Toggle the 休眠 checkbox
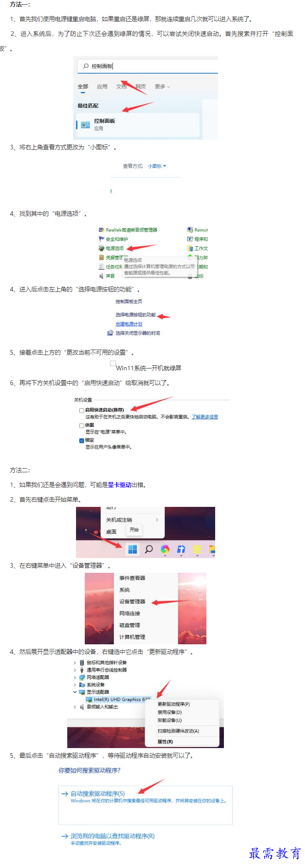The image size is (305, 868). tap(82, 425)
